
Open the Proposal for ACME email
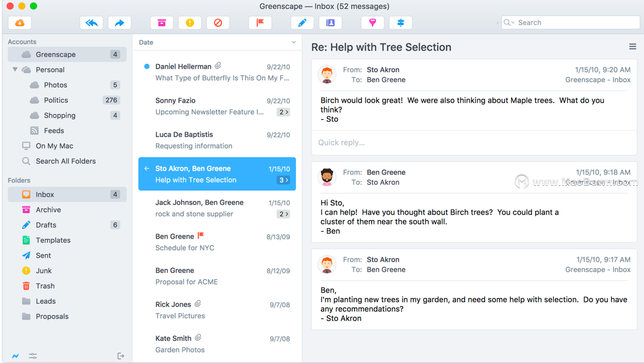[x=217, y=276]
